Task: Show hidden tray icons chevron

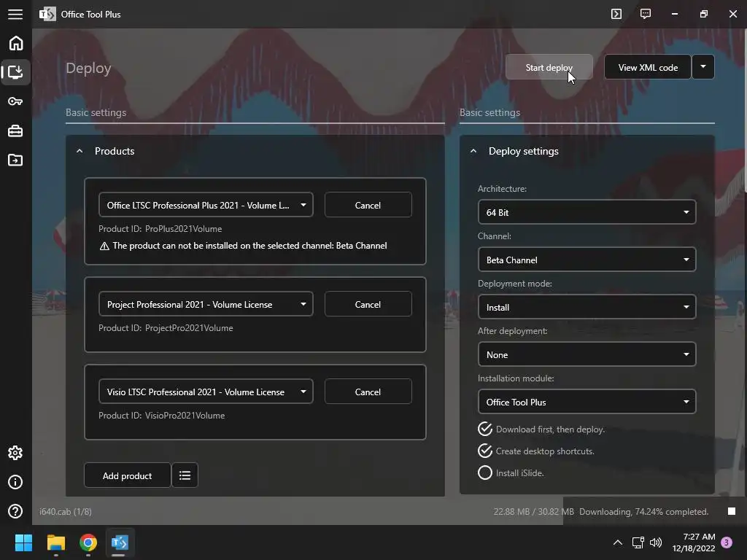Action: tap(617, 542)
